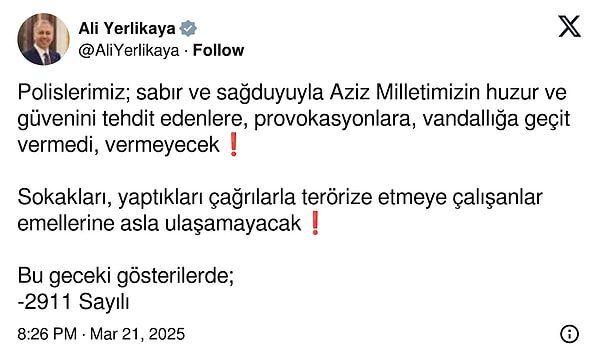Open the @AliYerlikaya handle link
This screenshot has height=364, width=600.
(129, 51)
